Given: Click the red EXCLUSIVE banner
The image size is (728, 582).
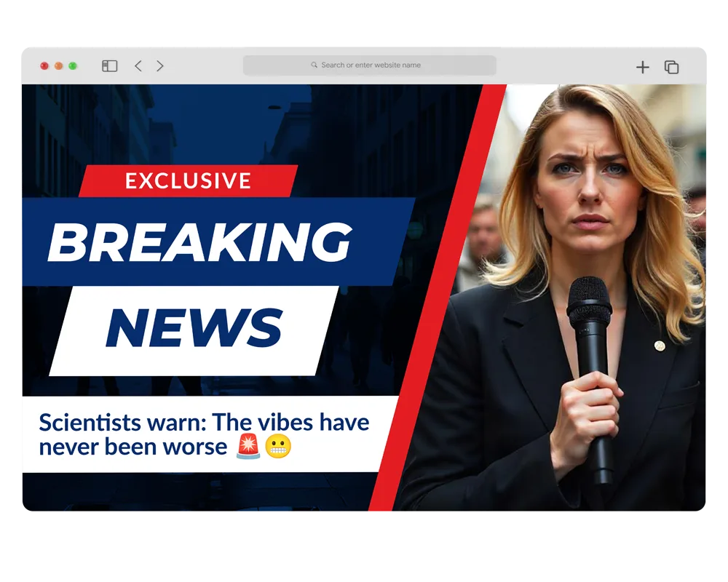Looking at the screenshot, I should [x=188, y=180].
